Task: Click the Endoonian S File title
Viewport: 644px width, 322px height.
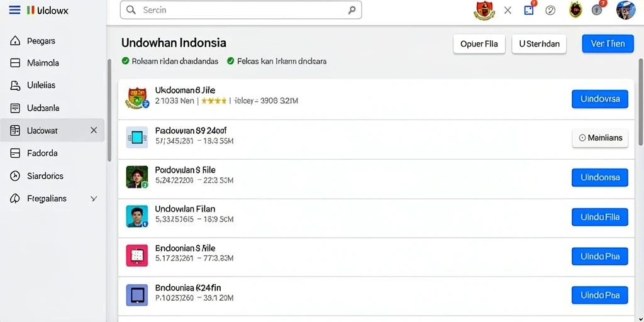Action: [x=185, y=248]
